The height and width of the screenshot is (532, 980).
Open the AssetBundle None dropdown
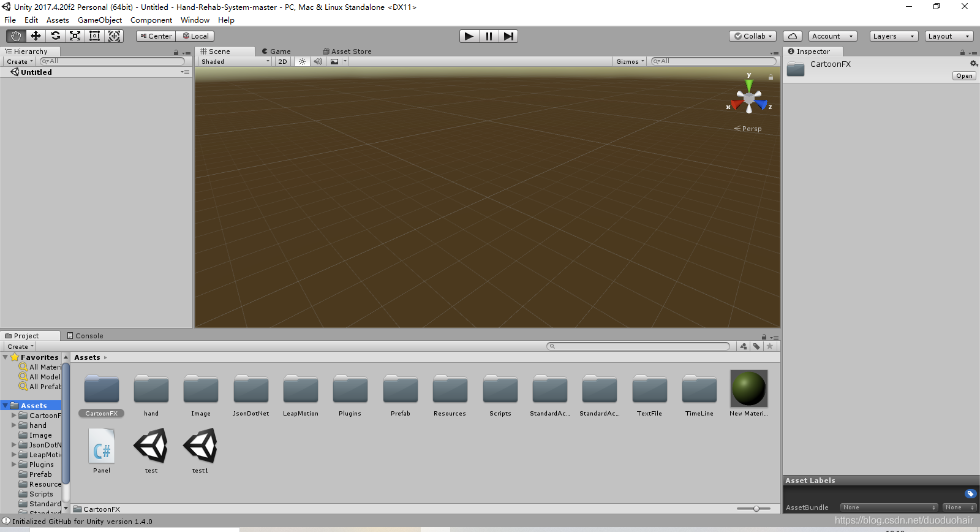[x=889, y=507]
